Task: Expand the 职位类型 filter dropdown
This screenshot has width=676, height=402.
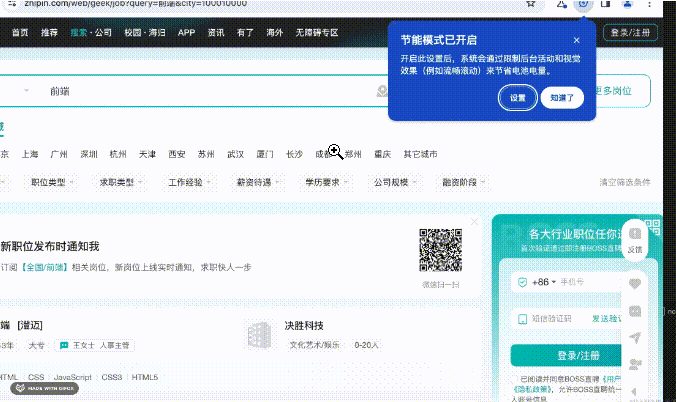Action: click(x=52, y=182)
